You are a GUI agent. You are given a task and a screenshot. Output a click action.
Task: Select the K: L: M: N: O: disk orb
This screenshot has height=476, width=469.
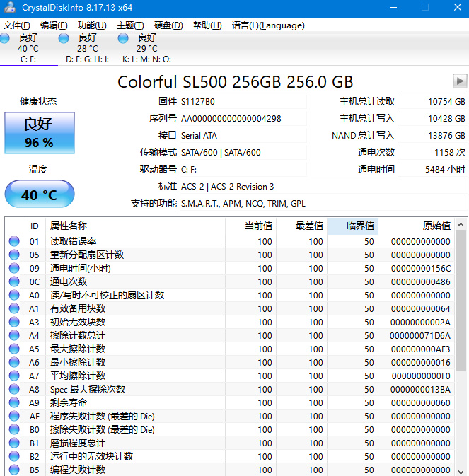pos(123,38)
